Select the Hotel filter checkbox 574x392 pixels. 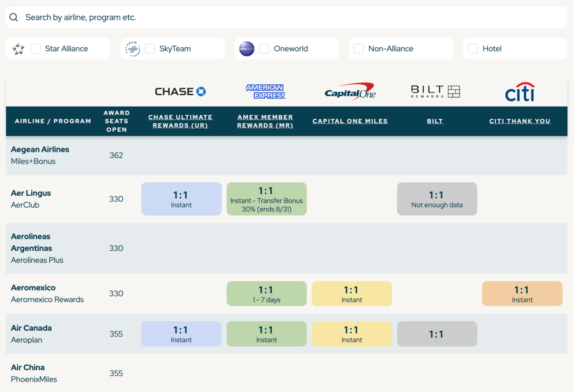point(473,49)
